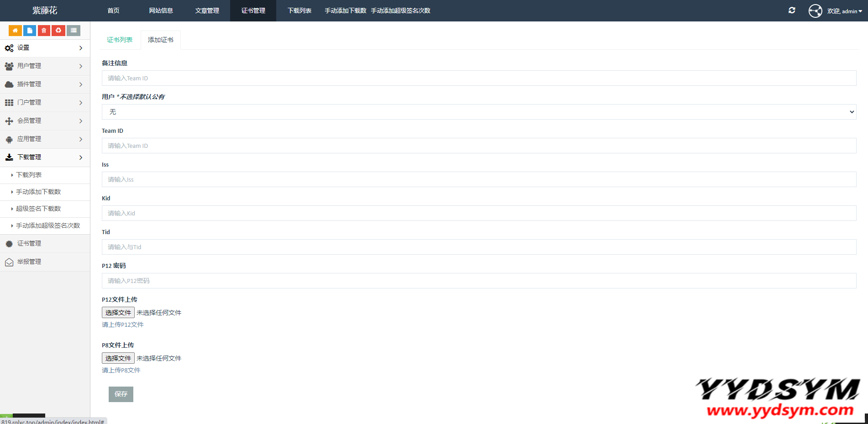This screenshot has height=424, width=868.
Task: Click the red recycle icon
Action: click(58, 31)
